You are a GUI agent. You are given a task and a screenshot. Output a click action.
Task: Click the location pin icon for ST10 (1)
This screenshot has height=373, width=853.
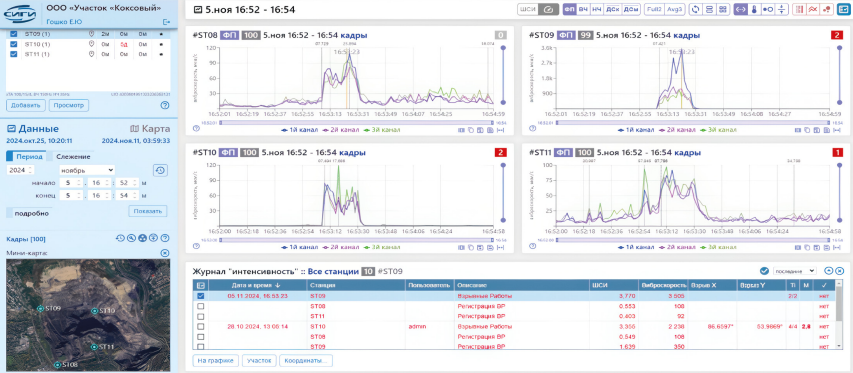[x=91, y=44]
